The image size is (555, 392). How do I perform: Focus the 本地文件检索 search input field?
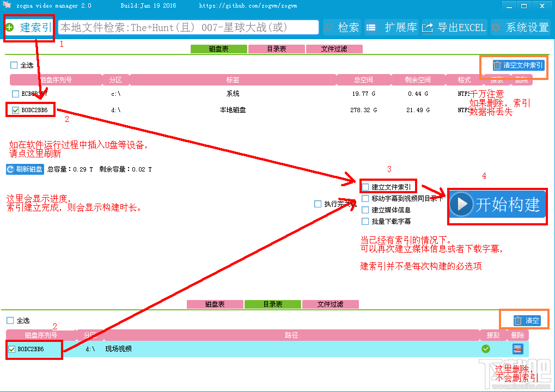(x=188, y=27)
